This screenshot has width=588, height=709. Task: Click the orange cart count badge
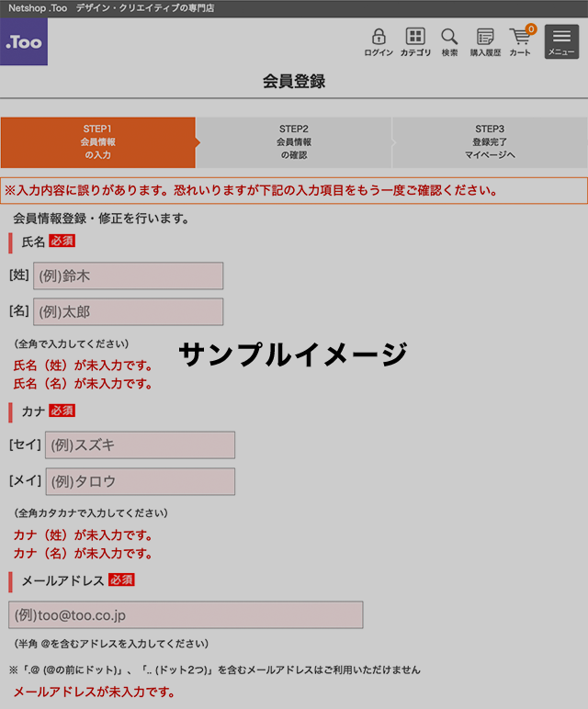click(530, 29)
